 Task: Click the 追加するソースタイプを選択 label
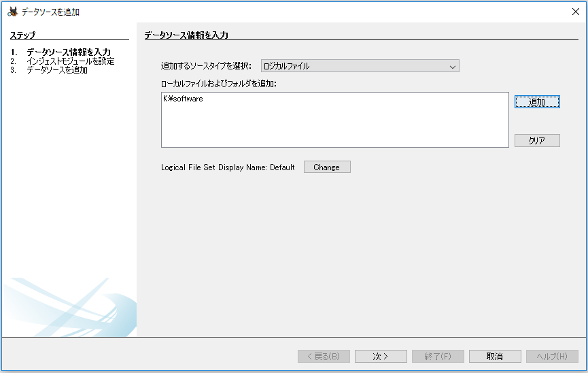click(206, 66)
